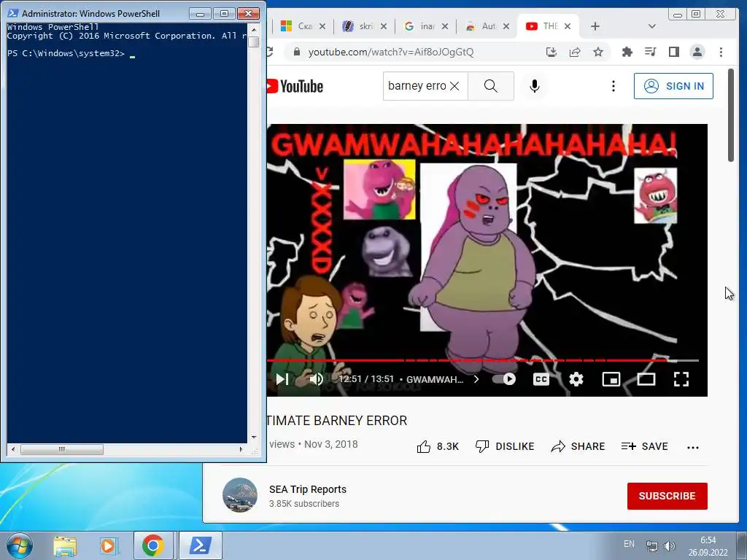Screen dimensions: 747x560
Task: Click the DISLIKE button
Action: tap(505, 447)
